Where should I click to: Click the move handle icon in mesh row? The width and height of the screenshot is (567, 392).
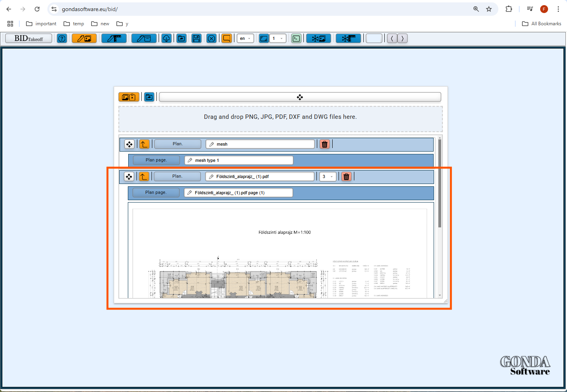tap(129, 144)
